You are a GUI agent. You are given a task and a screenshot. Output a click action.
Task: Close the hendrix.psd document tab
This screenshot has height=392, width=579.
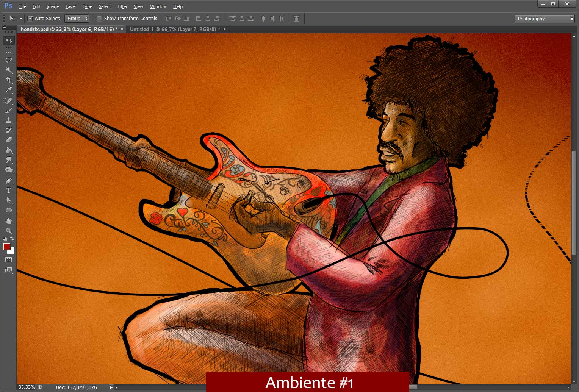tap(122, 29)
